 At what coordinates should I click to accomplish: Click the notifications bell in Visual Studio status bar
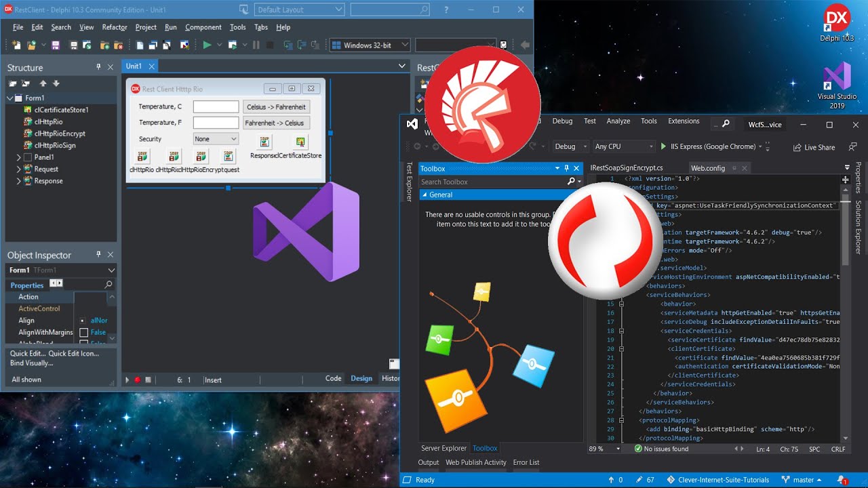click(842, 480)
